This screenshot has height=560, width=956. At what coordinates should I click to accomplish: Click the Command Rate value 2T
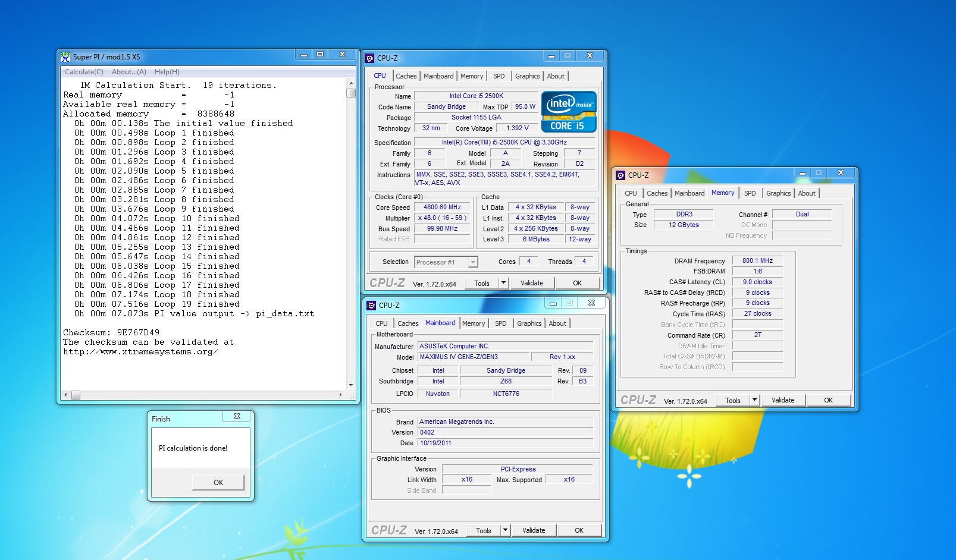tap(757, 335)
